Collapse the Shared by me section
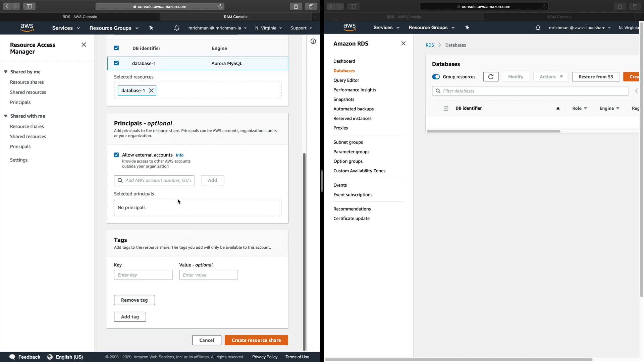 6,72
